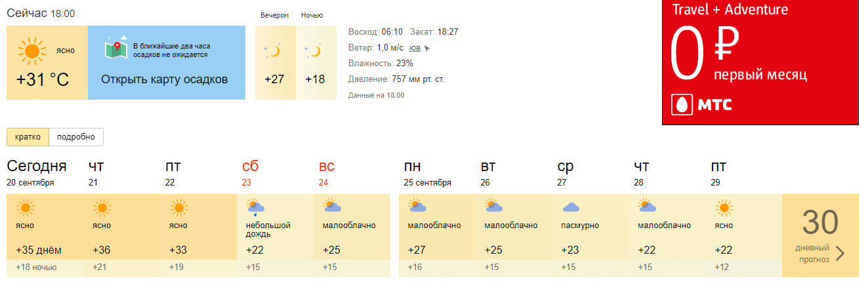Select the Сегодня 20 сентября forecast
This screenshot has width=868, height=293.
point(37,173)
